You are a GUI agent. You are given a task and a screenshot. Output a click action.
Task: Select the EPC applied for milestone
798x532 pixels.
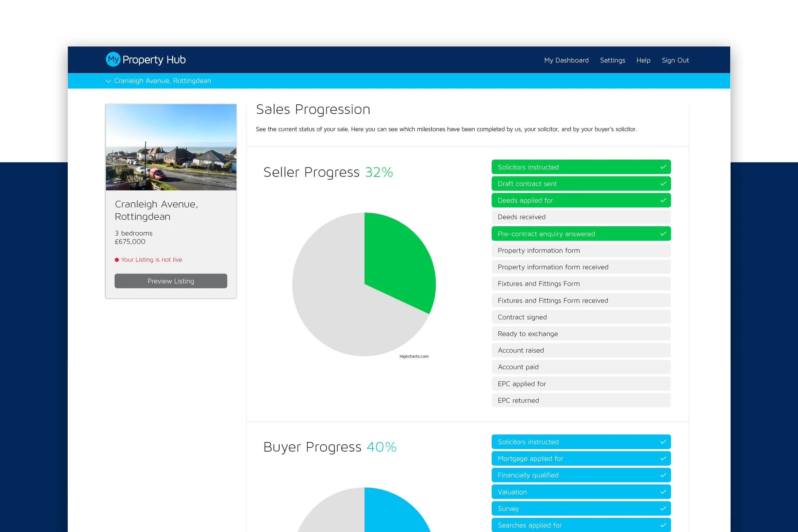coord(581,384)
